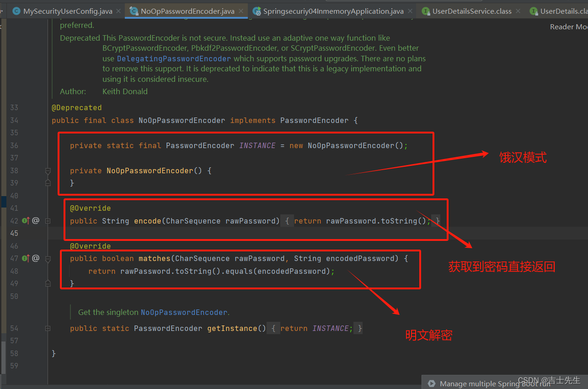
Task: Click the implements-method gutter icon on line 42
Action: click(x=26, y=221)
